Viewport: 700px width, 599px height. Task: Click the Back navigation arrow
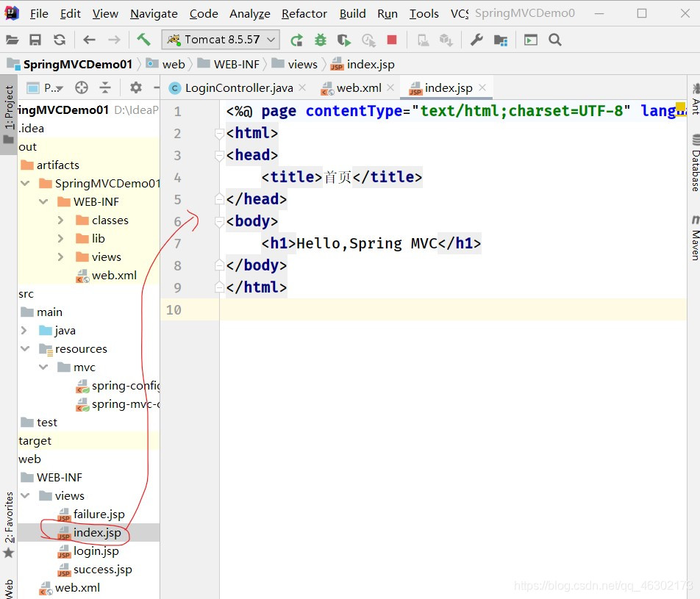click(x=89, y=40)
